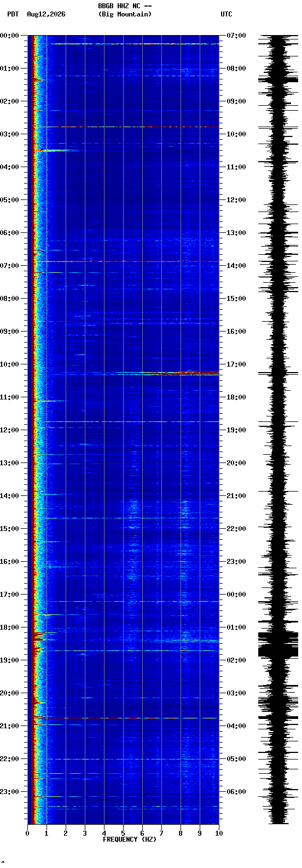Click the 0 frequency axis tick label
Image resolution: width=302 pixels, height=868 pixels.
[27, 833]
